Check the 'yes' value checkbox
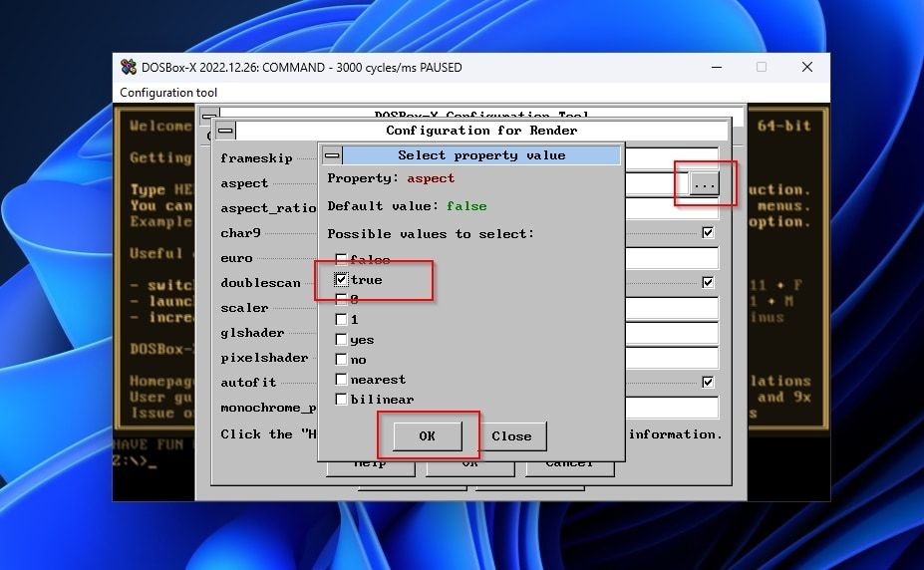924x570 pixels. (341, 339)
